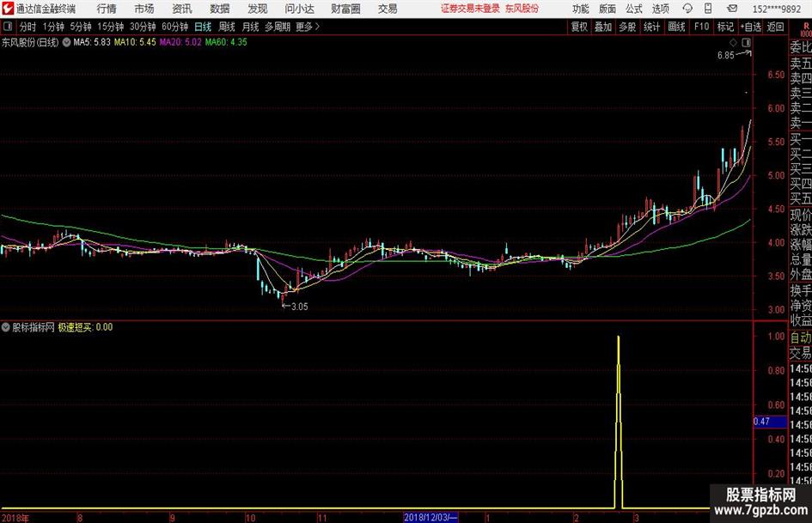812x523 pixels.
Task: Open the 选项 menu
Action: pyautogui.click(x=661, y=9)
